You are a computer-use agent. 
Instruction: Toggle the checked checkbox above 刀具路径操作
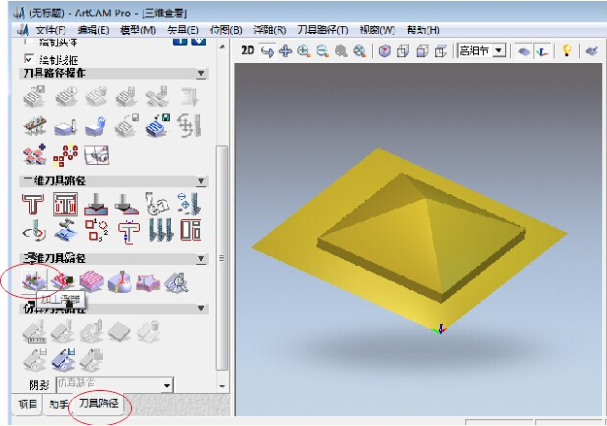[28, 59]
